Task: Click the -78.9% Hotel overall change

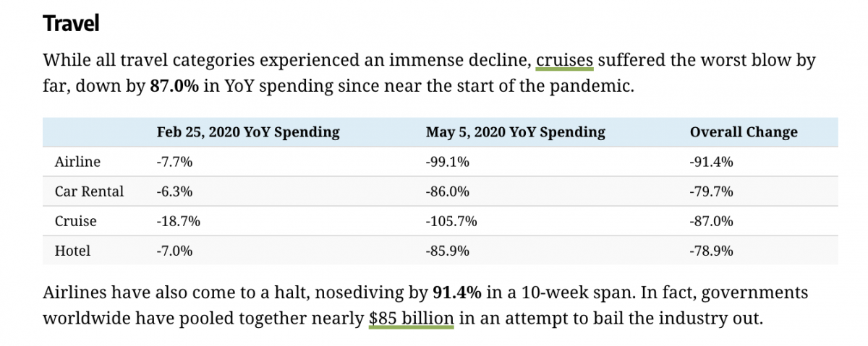Action: (712, 251)
